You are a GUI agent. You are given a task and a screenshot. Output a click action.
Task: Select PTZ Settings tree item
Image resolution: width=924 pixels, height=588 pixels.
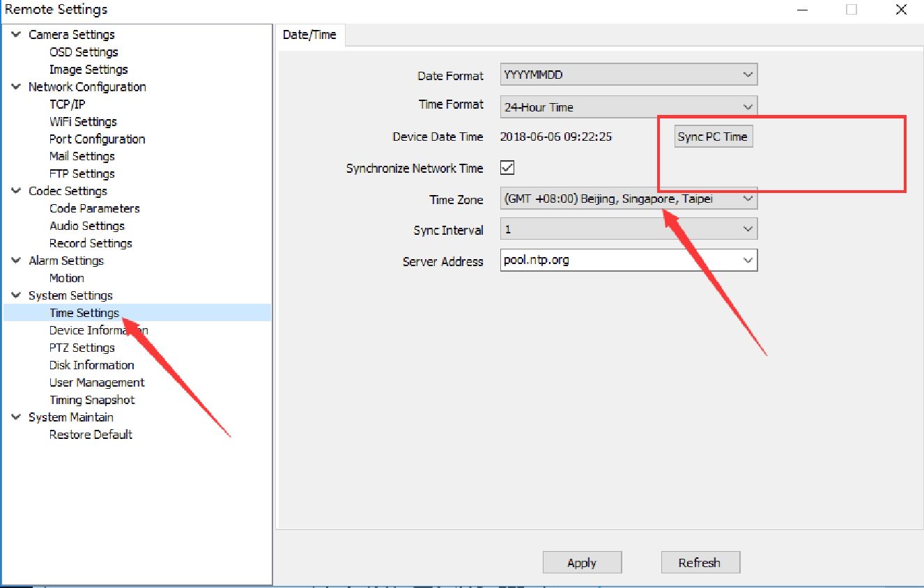(82, 348)
